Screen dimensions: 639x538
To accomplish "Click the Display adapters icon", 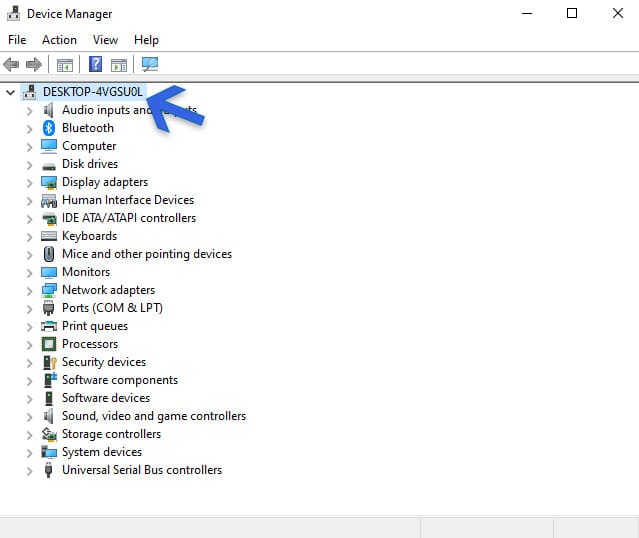I will tap(49, 183).
